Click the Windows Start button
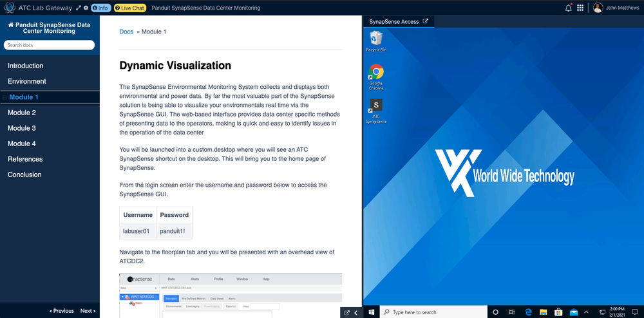 pos(372,312)
